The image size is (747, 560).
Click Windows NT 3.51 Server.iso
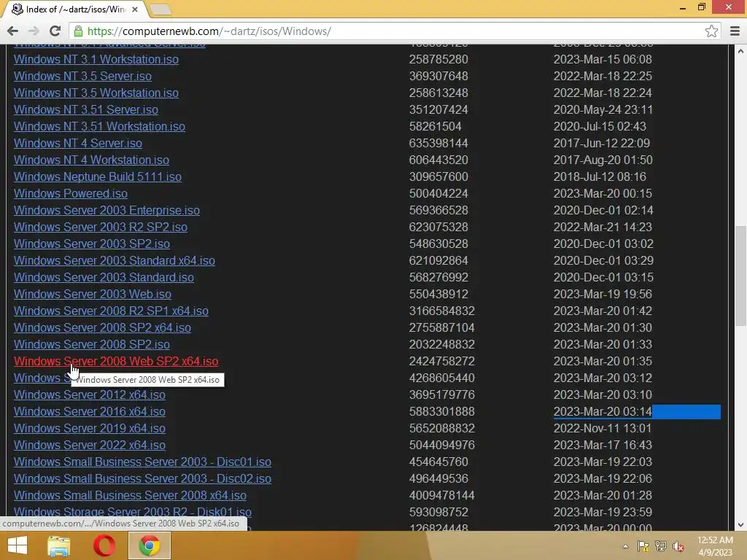click(86, 109)
